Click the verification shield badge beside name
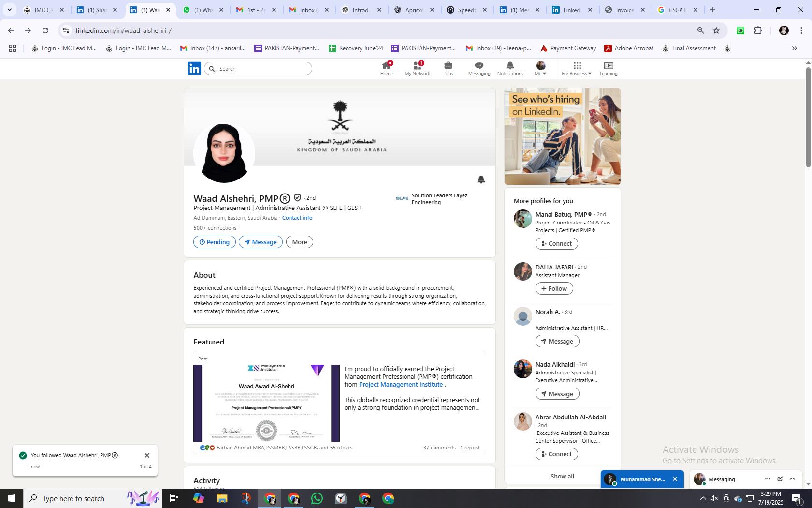Viewport: 812px width, 508px height. 297,198
